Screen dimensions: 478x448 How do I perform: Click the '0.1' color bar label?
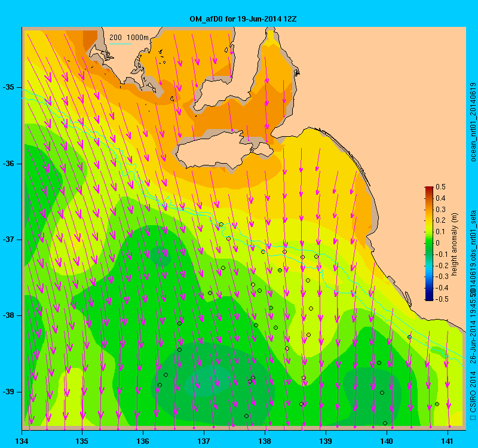441,232
